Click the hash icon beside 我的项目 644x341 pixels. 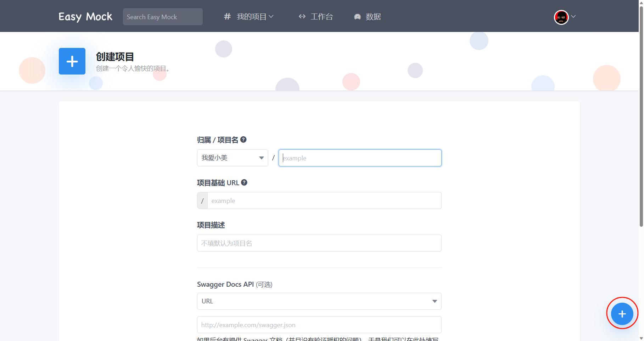(x=227, y=16)
